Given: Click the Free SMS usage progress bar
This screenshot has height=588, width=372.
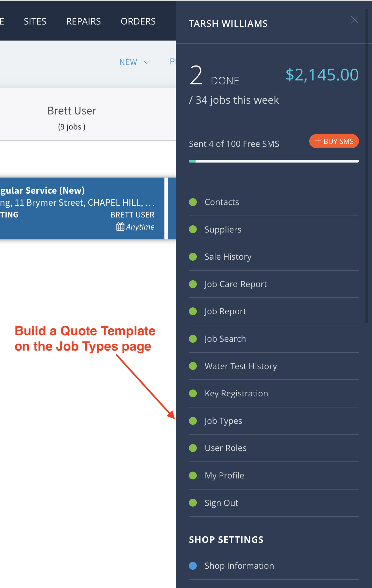Looking at the screenshot, I should click(274, 161).
